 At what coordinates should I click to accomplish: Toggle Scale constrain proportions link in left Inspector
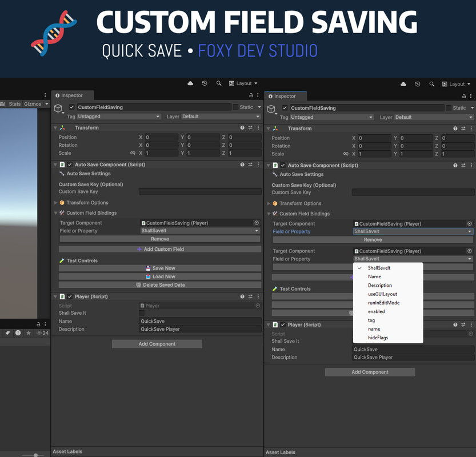[133, 153]
